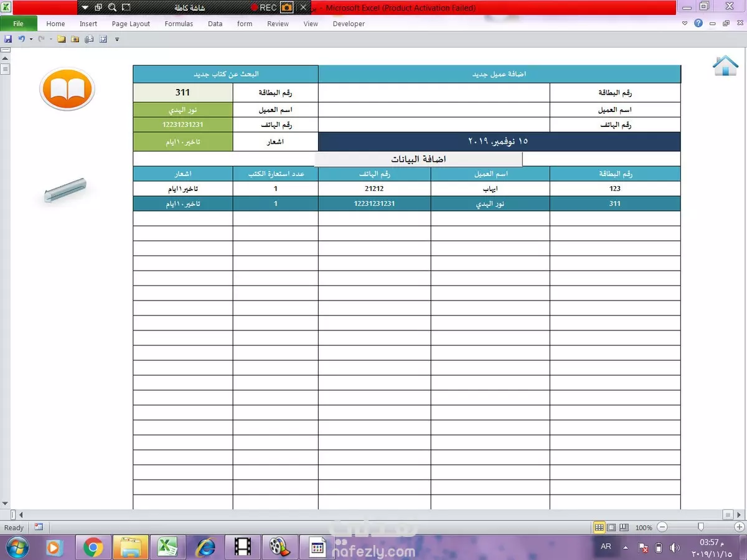Screen dimensions: 747x560
Task: Open the Developer ribbon tab
Action: (349, 24)
